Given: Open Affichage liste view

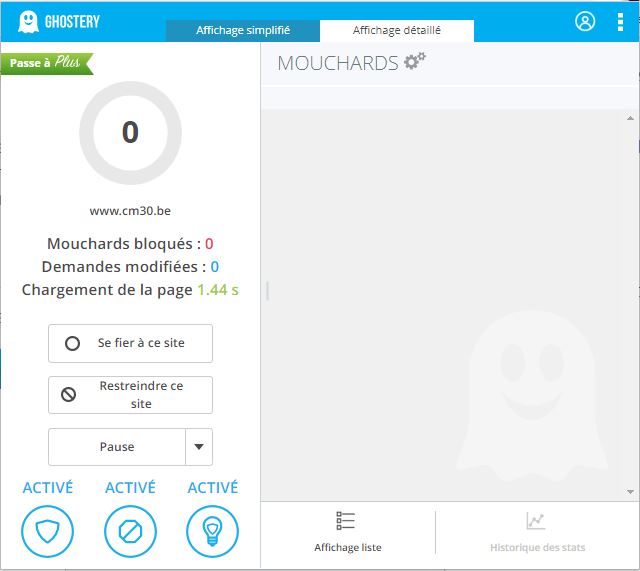Looking at the screenshot, I should pyautogui.click(x=348, y=532).
